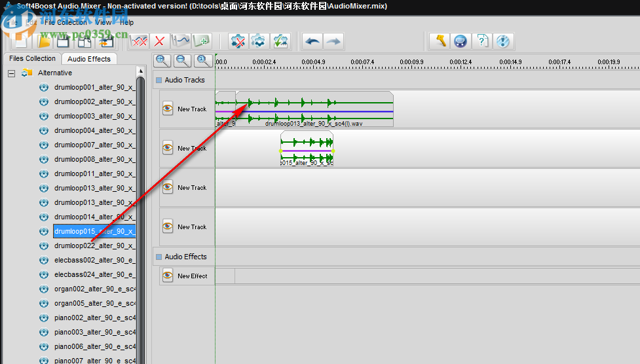Select elecbass002_alter_90_e_ file
640x364 pixels.
94,260
